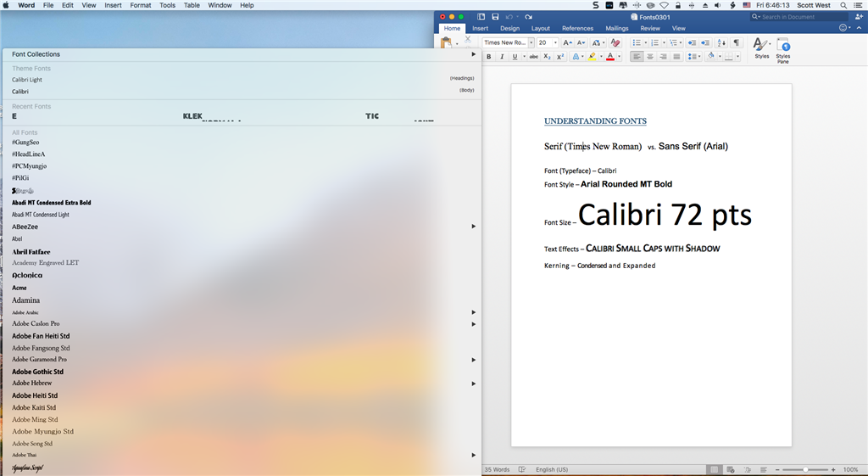
Task: Click the Multilevel list icon
Action: click(673, 42)
